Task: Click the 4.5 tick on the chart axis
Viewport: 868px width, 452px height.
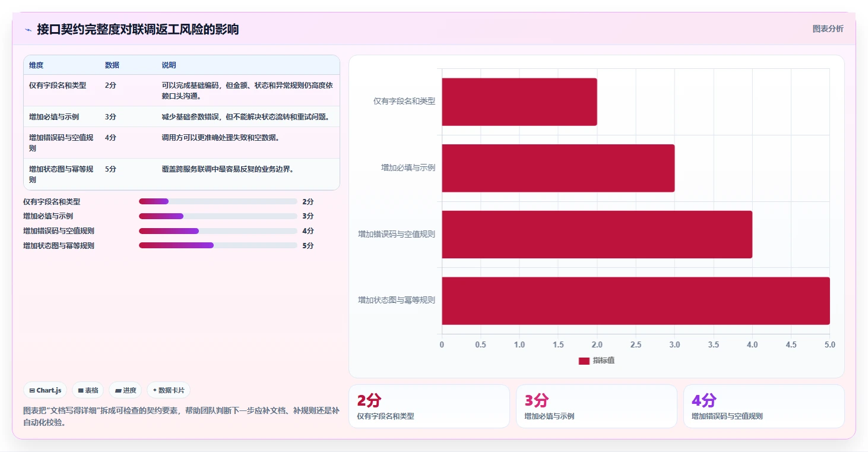Action: coord(791,345)
